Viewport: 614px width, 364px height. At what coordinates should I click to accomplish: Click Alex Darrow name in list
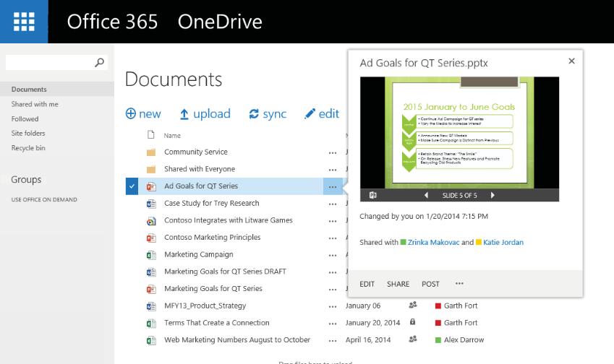pyautogui.click(x=464, y=339)
